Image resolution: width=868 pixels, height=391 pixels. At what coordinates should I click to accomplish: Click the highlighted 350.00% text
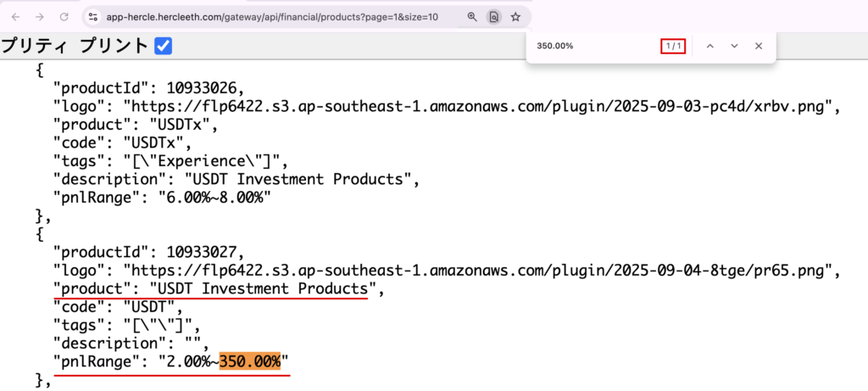(x=250, y=362)
